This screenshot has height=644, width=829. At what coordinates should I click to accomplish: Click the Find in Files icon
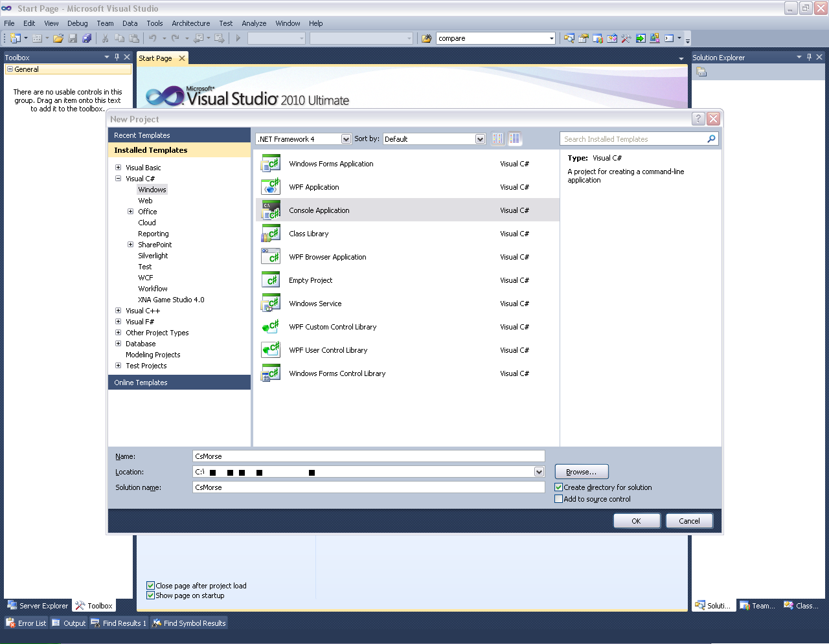tap(426, 38)
